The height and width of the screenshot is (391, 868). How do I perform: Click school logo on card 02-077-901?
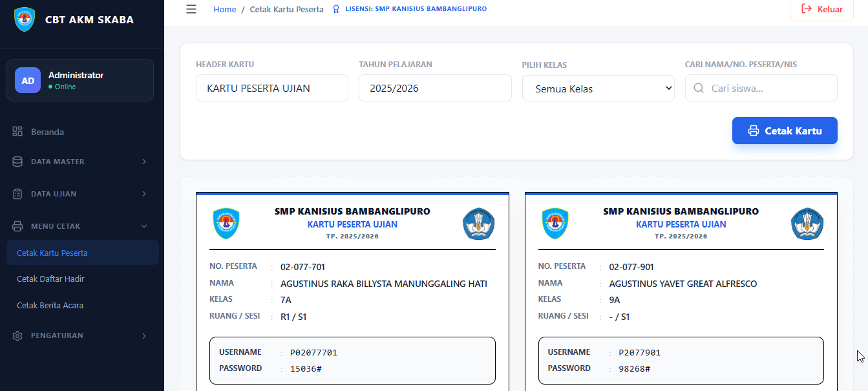pos(555,224)
